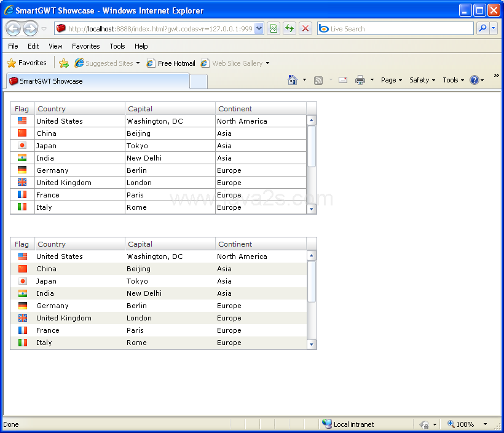Click the red X Stop icon
The height and width of the screenshot is (433, 504).
[305, 29]
